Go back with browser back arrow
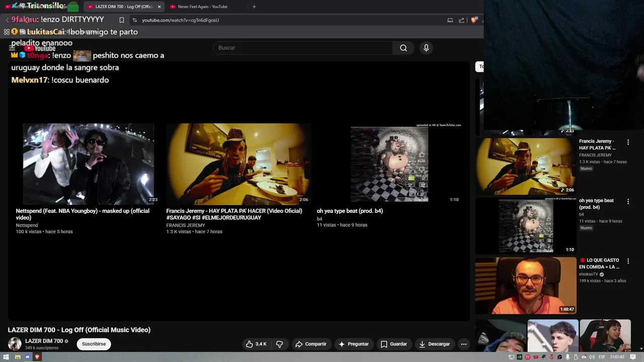This screenshot has height=362, width=644. pyautogui.click(x=7, y=20)
